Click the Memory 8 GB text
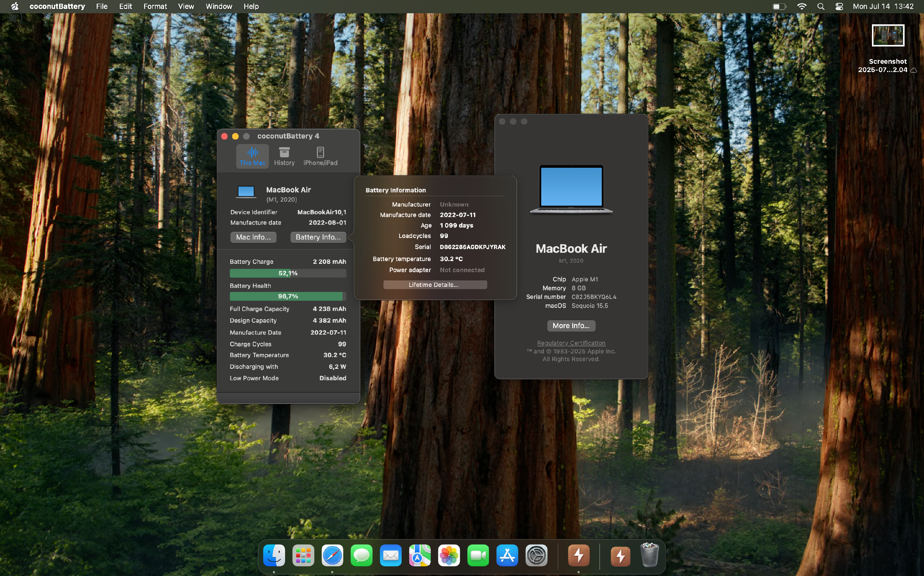Viewport: 924px width, 576px height. point(578,288)
